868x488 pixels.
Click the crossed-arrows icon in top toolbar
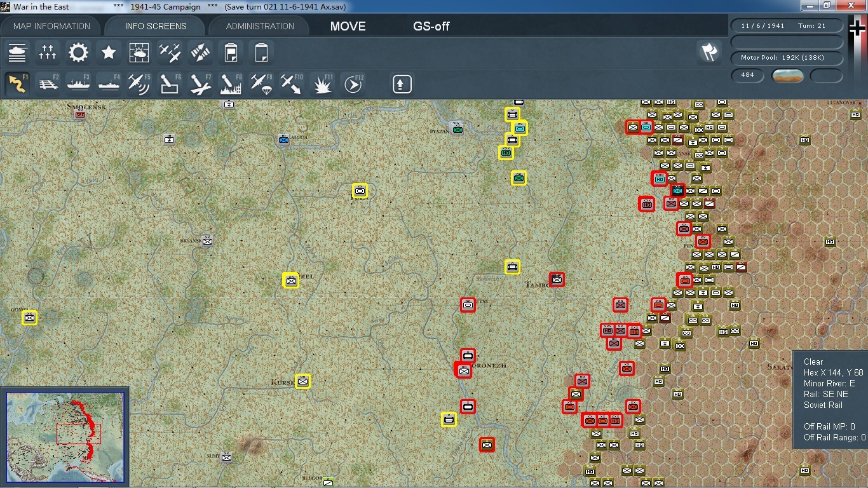click(x=200, y=53)
